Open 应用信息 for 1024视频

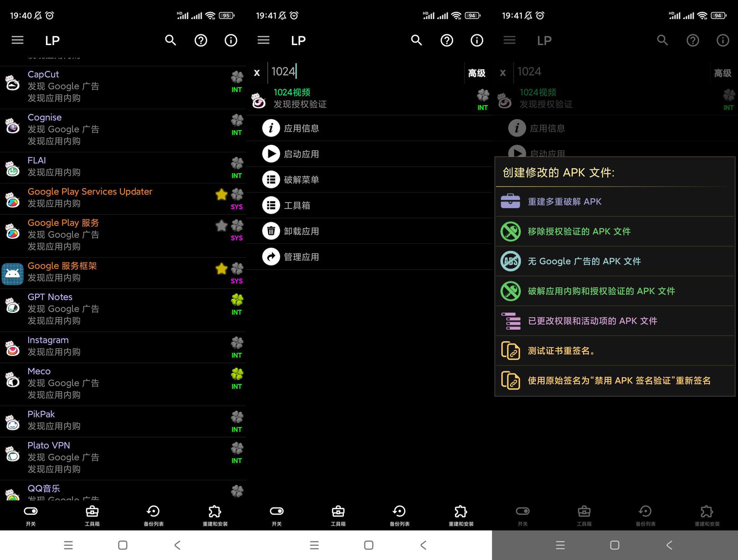click(369, 128)
